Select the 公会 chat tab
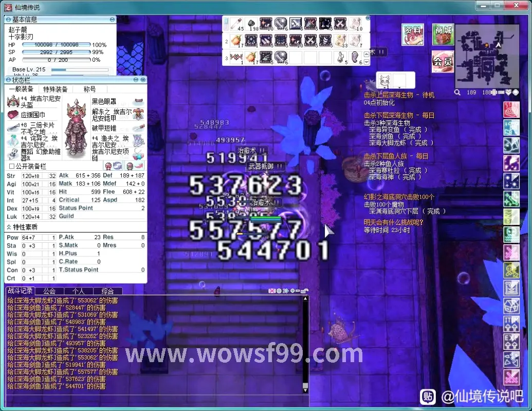 pos(49,291)
